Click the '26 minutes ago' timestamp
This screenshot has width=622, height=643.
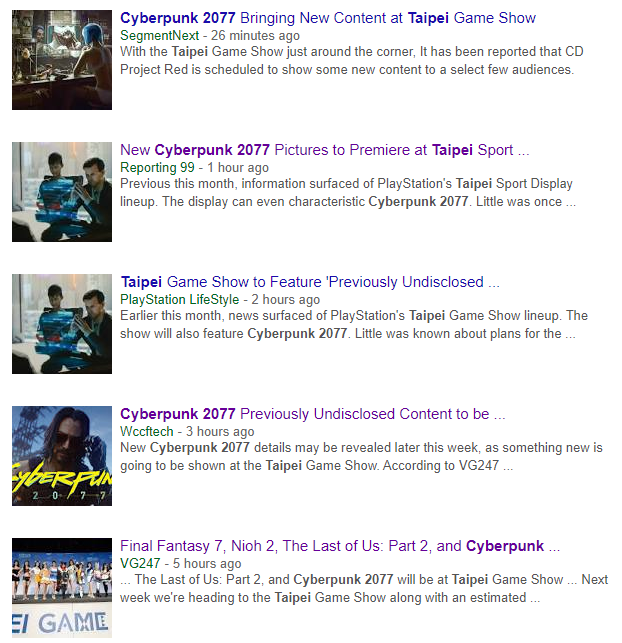255,36
